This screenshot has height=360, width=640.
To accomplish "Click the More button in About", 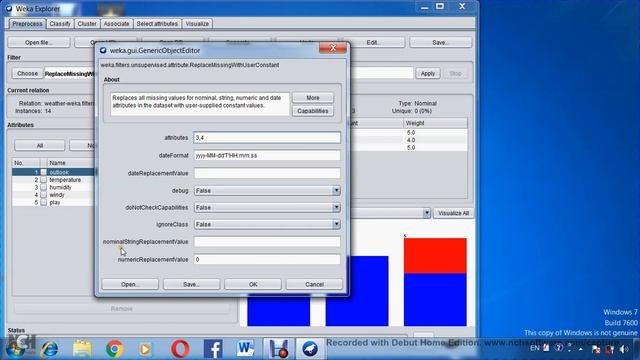I will coord(313,98).
